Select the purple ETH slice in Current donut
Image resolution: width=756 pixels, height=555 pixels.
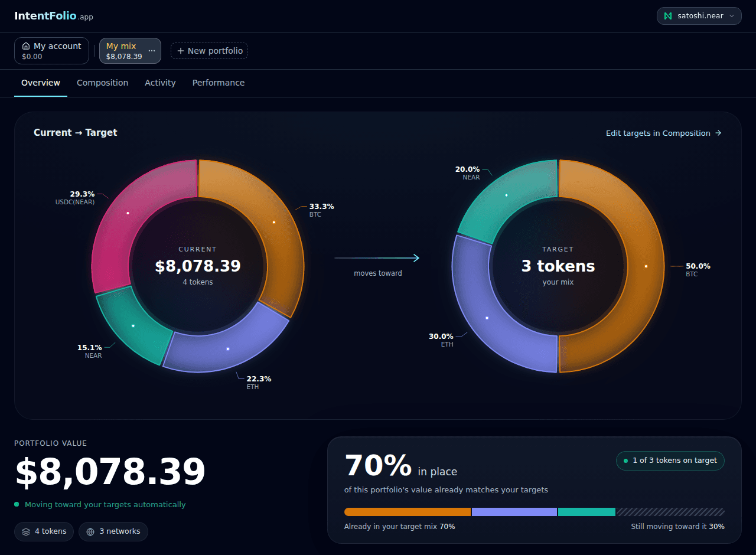click(x=227, y=348)
